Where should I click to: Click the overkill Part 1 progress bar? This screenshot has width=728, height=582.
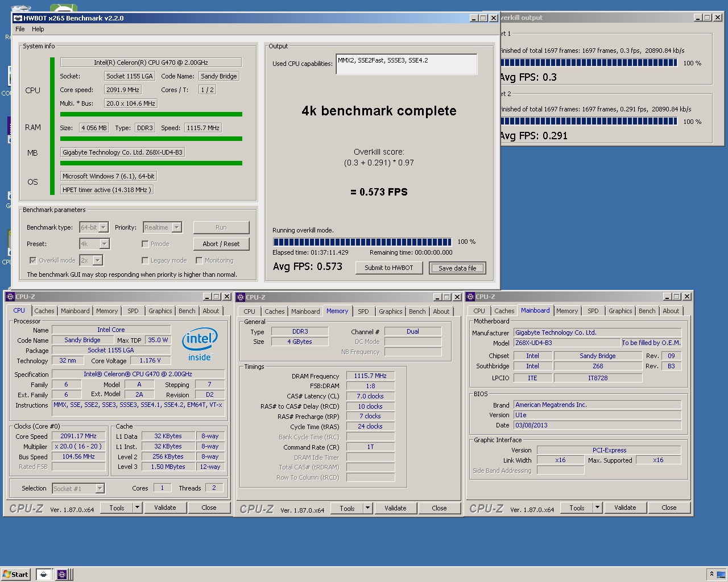point(589,63)
